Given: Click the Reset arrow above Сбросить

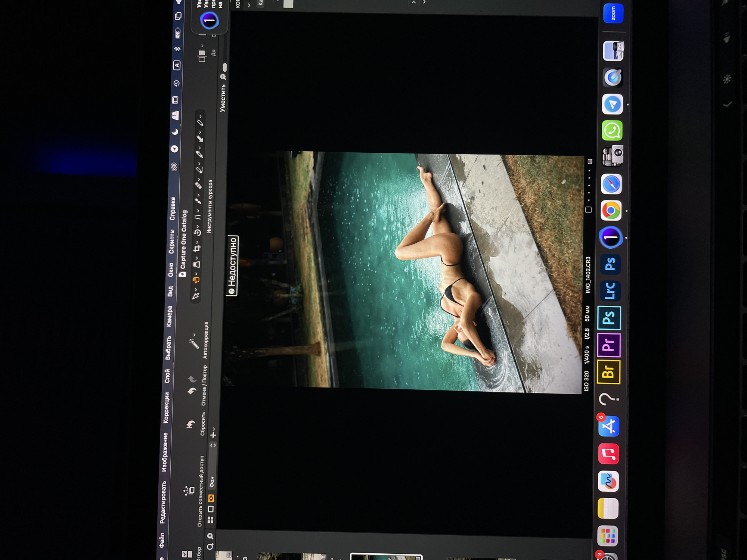Looking at the screenshot, I should click(190, 424).
